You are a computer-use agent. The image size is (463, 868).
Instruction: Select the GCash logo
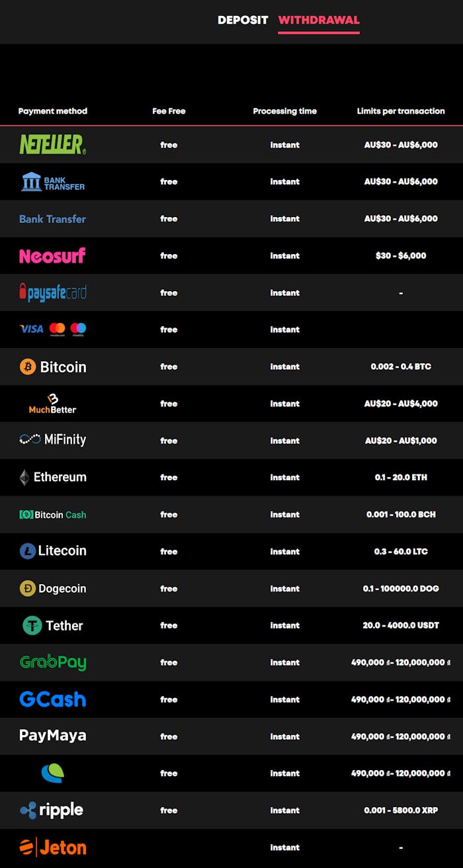[x=53, y=699]
